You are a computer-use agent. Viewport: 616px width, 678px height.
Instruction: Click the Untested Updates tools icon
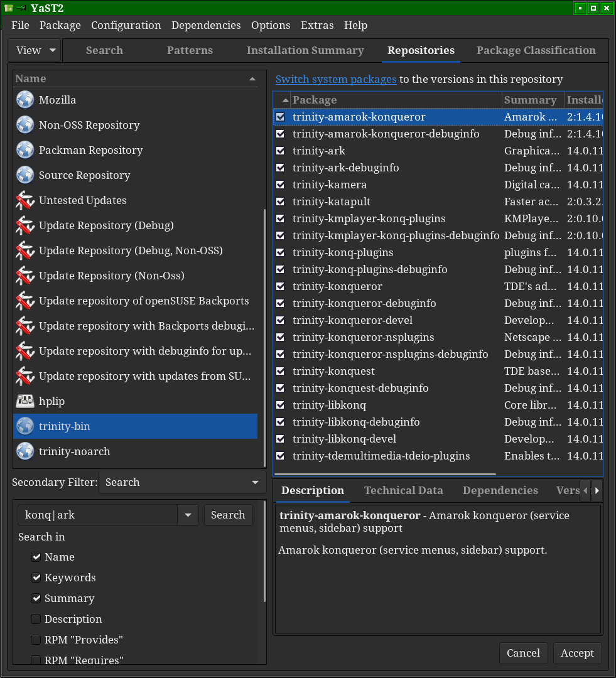click(x=25, y=200)
